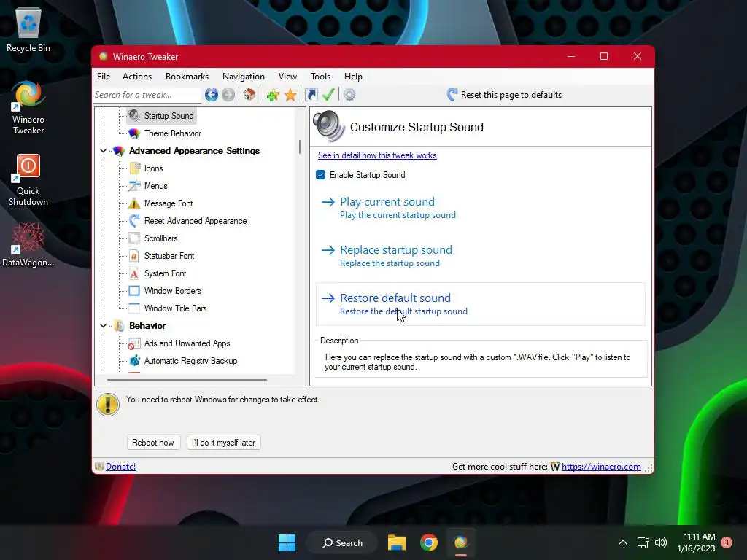Open the Tools menu
Viewport: 747px width, 560px height.
[x=321, y=76]
